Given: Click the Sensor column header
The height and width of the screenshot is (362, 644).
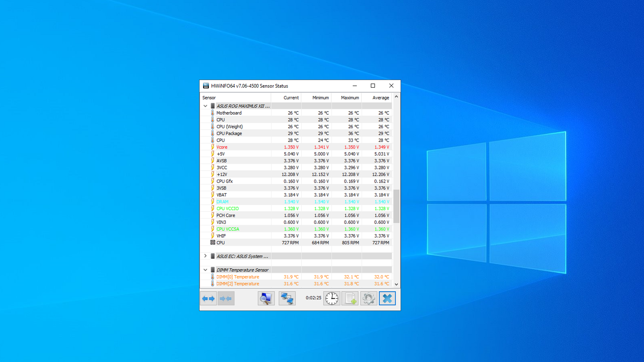Looking at the screenshot, I should tap(209, 98).
